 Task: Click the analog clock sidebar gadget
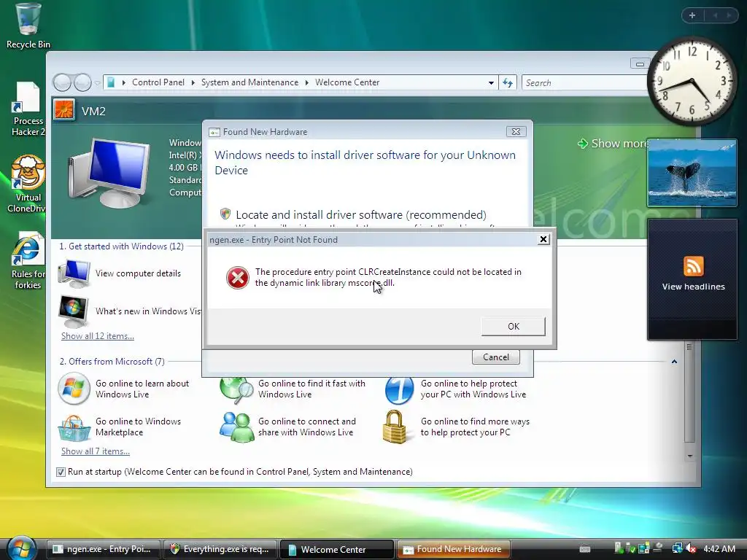pos(692,82)
